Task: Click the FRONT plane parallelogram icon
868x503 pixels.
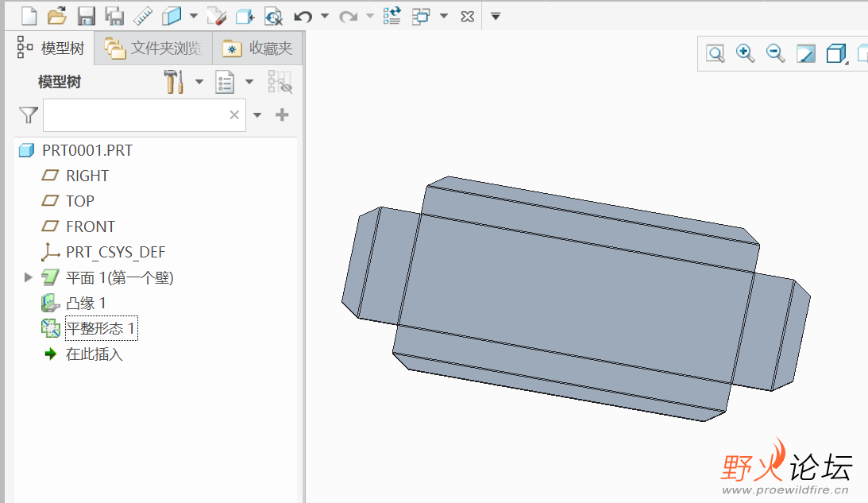Action: click(x=50, y=226)
